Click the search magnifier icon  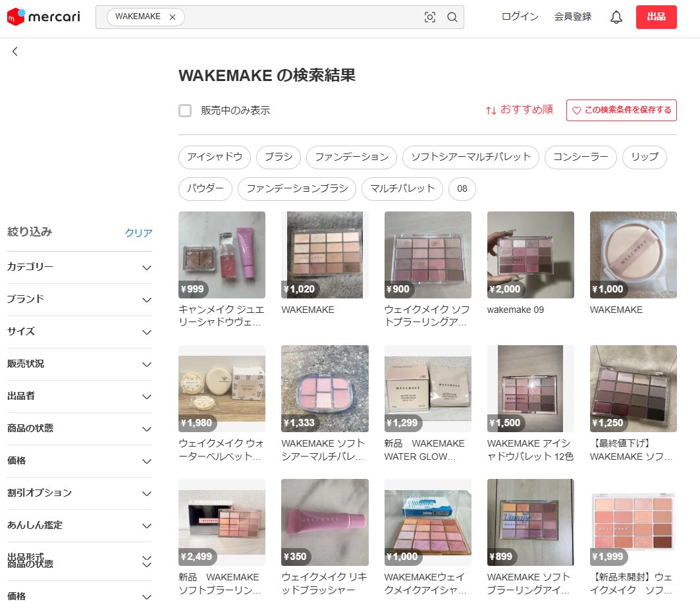pos(452,17)
